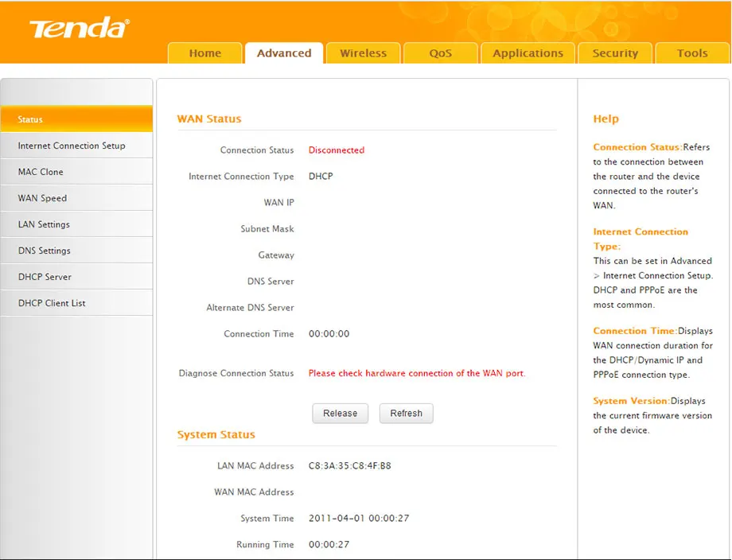
Task: Click System Time value 2011-04-01 00:00:27
Action: point(359,518)
